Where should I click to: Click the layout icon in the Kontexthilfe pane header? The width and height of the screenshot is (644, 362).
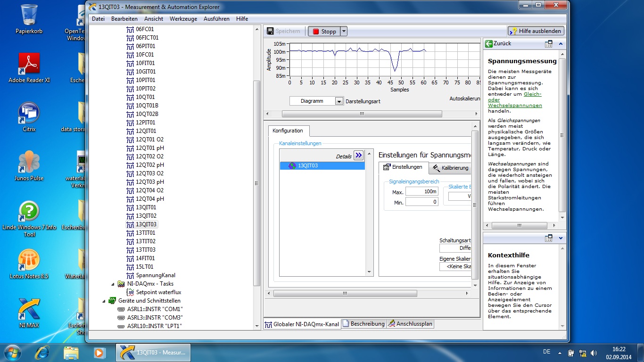coord(548,239)
